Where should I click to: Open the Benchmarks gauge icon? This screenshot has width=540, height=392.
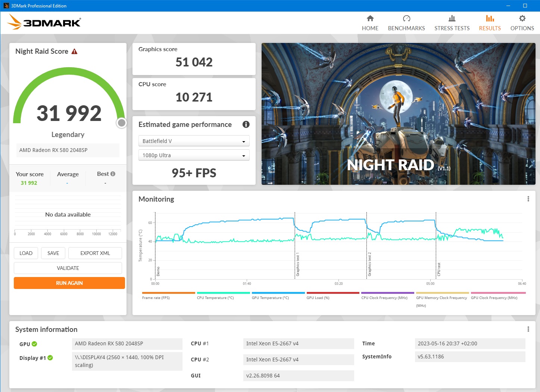click(x=406, y=18)
